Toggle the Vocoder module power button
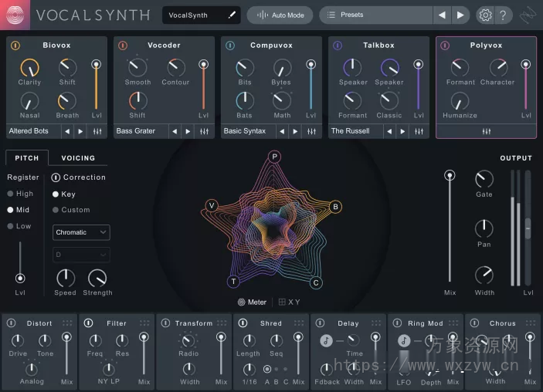The height and width of the screenshot is (392, 543). (x=123, y=46)
